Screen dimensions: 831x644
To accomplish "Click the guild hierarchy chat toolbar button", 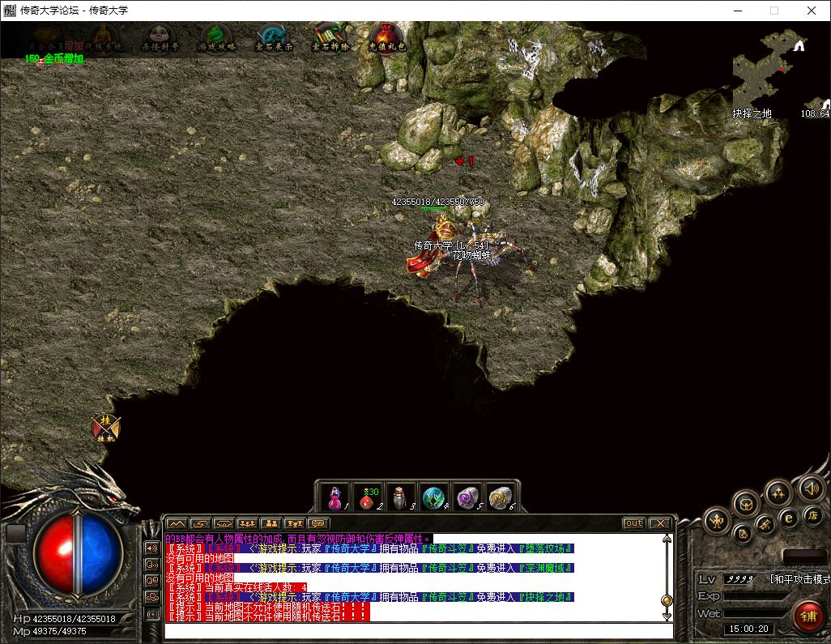I will click(294, 523).
